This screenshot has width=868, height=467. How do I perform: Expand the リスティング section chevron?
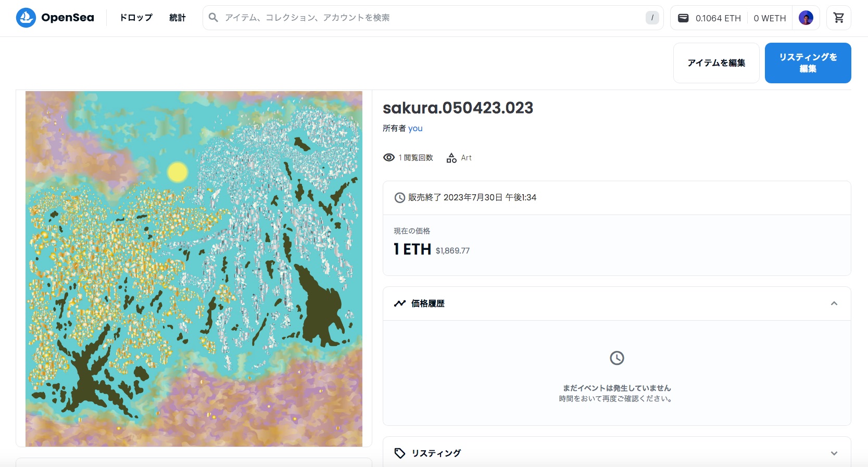[834, 453]
